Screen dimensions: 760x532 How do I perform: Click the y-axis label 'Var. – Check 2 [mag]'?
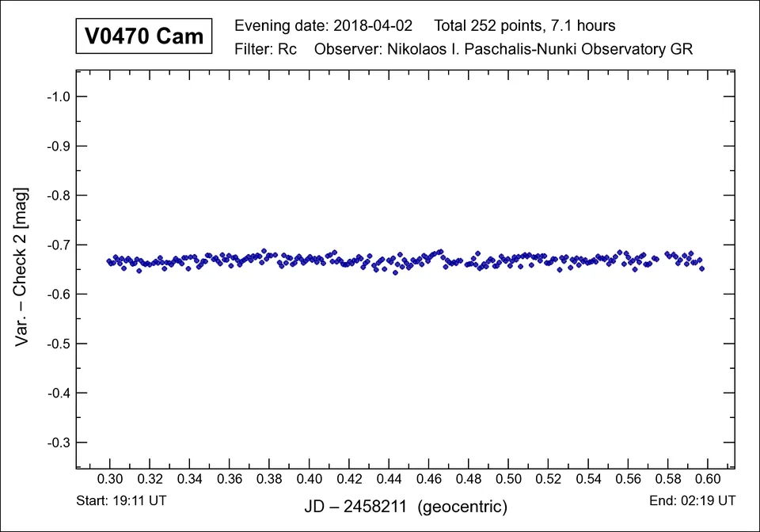pyautogui.click(x=21, y=267)
